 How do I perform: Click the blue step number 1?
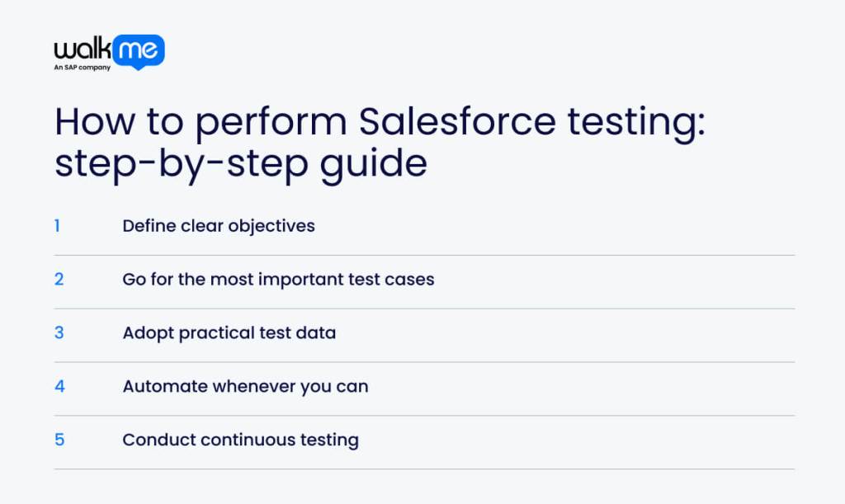(x=58, y=225)
